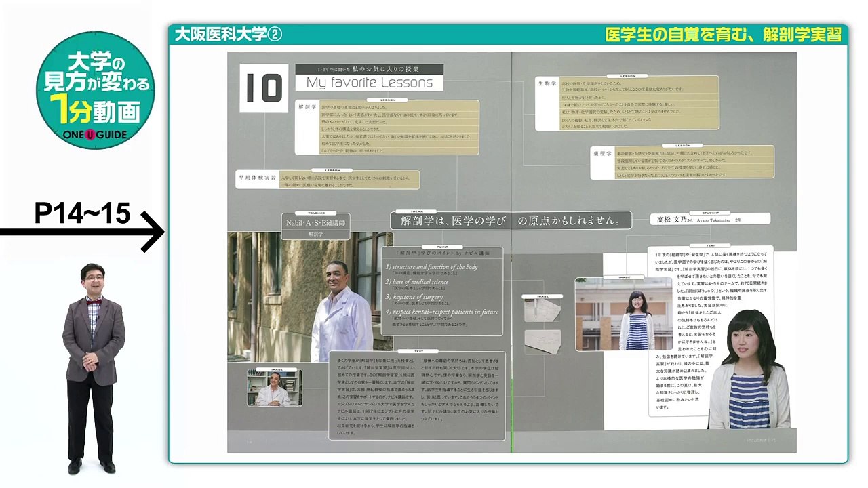Click the ONE U GUIDE text in the logo
This screenshot has height=488, width=868.
pyautogui.click(x=96, y=135)
